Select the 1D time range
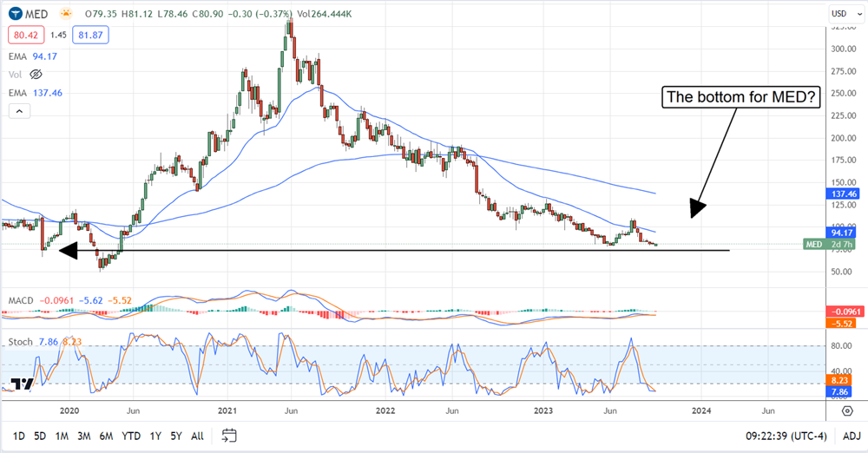This screenshot has height=453, width=868. coord(18,435)
